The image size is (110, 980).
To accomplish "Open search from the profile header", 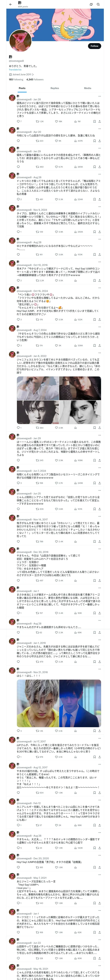I will (x=98, y=4).
